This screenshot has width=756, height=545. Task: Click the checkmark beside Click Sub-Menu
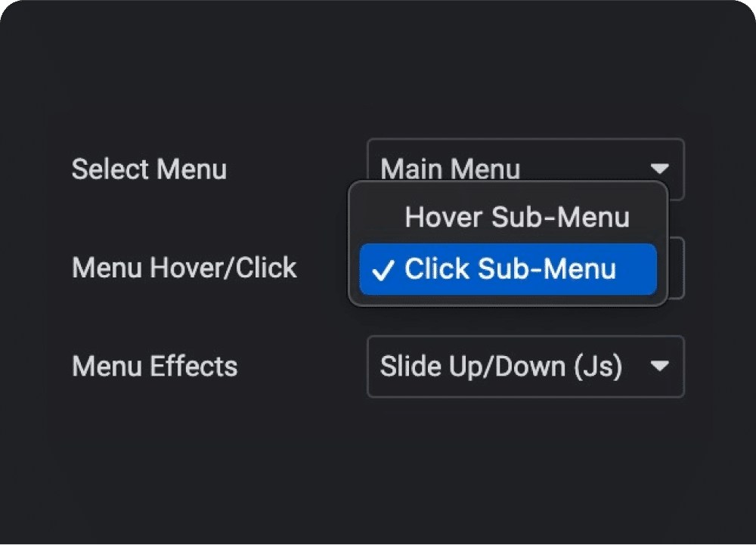pyautogui.click(x=383, y=270)
